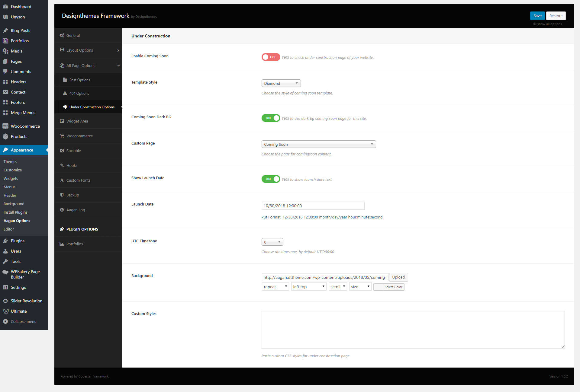
Task: Click the Aagan Log info icon
Action: (x=62, y=210)
